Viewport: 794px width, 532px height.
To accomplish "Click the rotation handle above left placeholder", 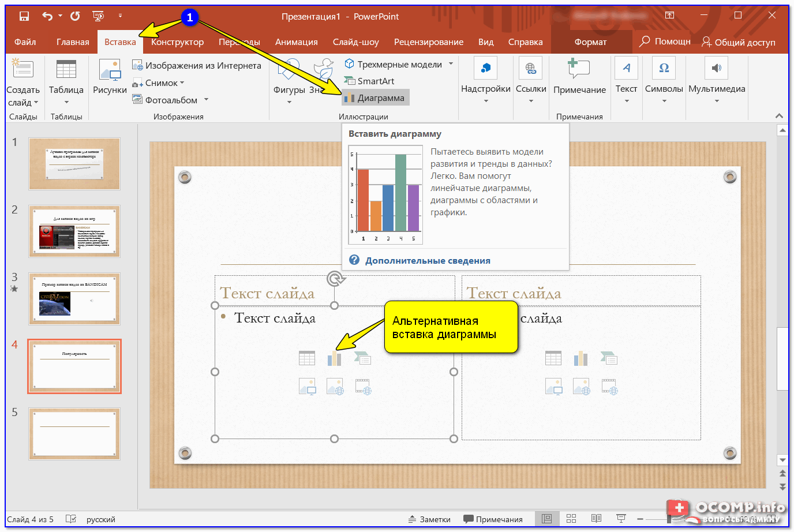I will pos(336,279).
